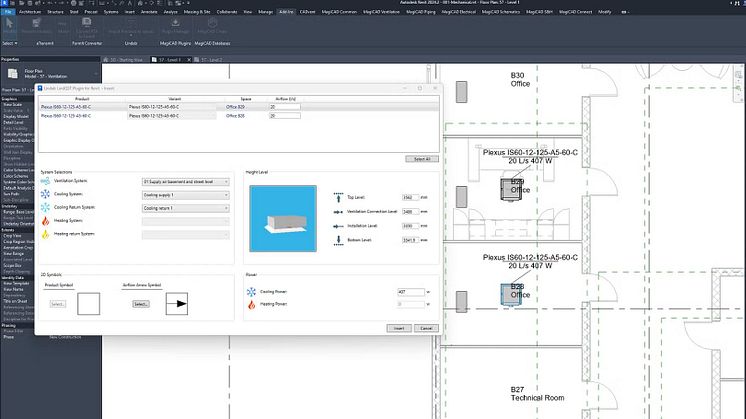746x419 pixels.
Task: Click the Top Level arrow icon
Action: 338,197
